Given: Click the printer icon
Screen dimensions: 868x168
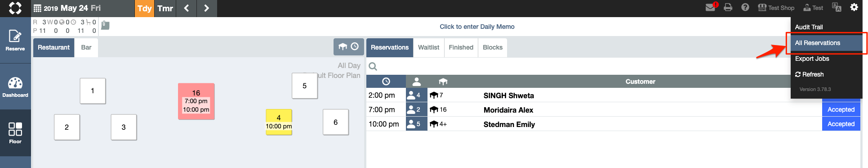Looking at the screenshot, I should pyautogui.click(x=728, y=8).
